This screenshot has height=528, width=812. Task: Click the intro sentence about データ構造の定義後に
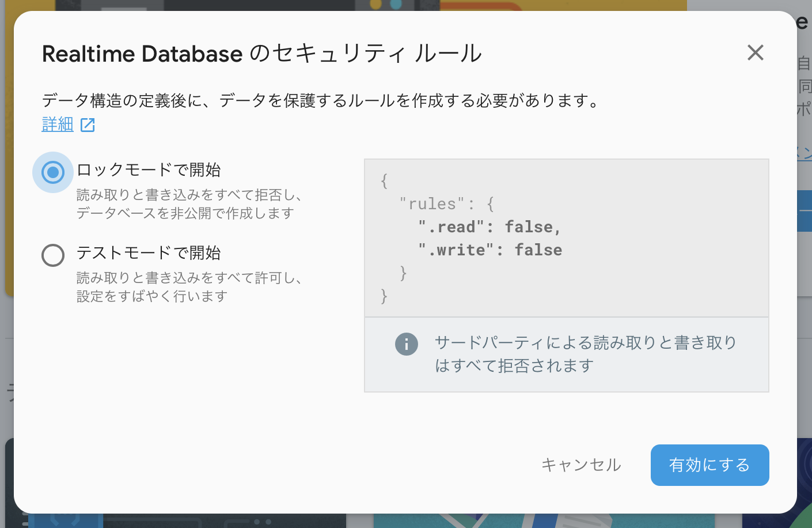tap(322, 100)
